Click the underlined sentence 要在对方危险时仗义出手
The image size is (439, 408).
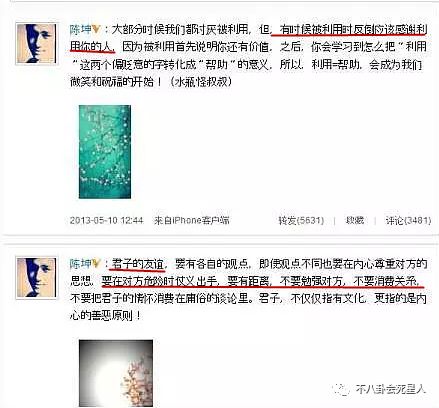point(160,282)
